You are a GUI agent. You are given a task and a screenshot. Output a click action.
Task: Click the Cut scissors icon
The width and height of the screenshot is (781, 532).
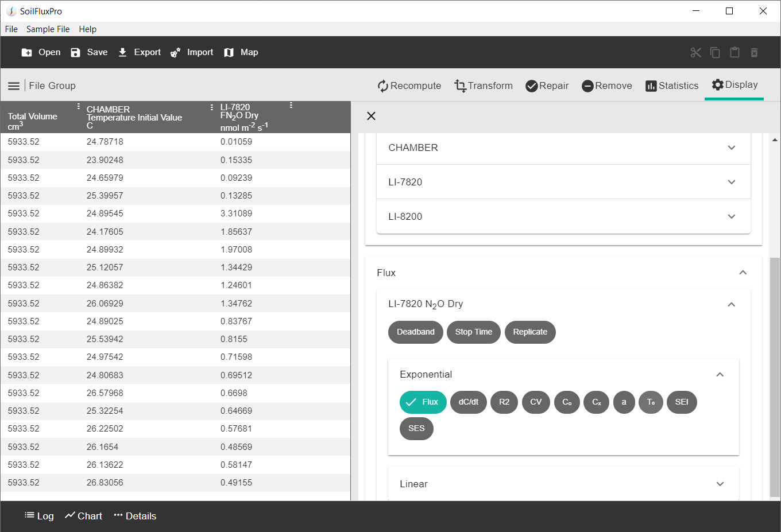(x=696, y=52)
